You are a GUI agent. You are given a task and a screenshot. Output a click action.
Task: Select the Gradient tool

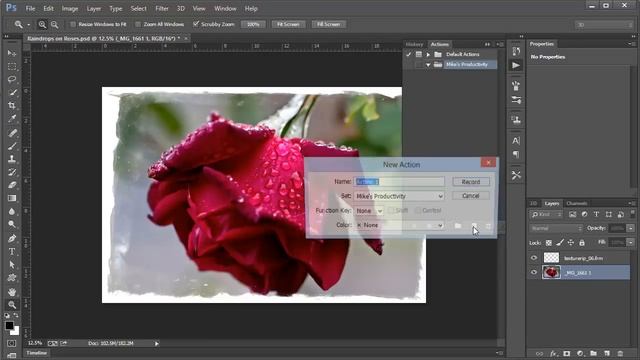click(x=12, y=198)
